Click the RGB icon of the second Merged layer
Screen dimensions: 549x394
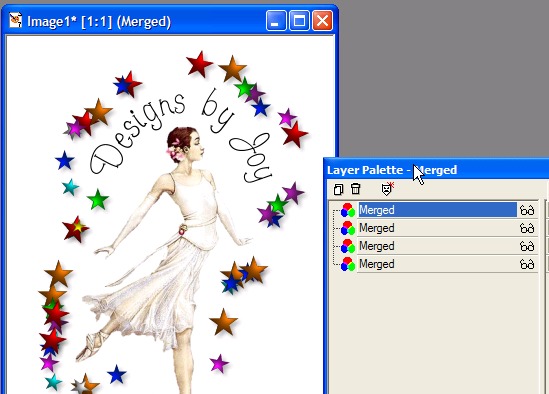[348, 228]
